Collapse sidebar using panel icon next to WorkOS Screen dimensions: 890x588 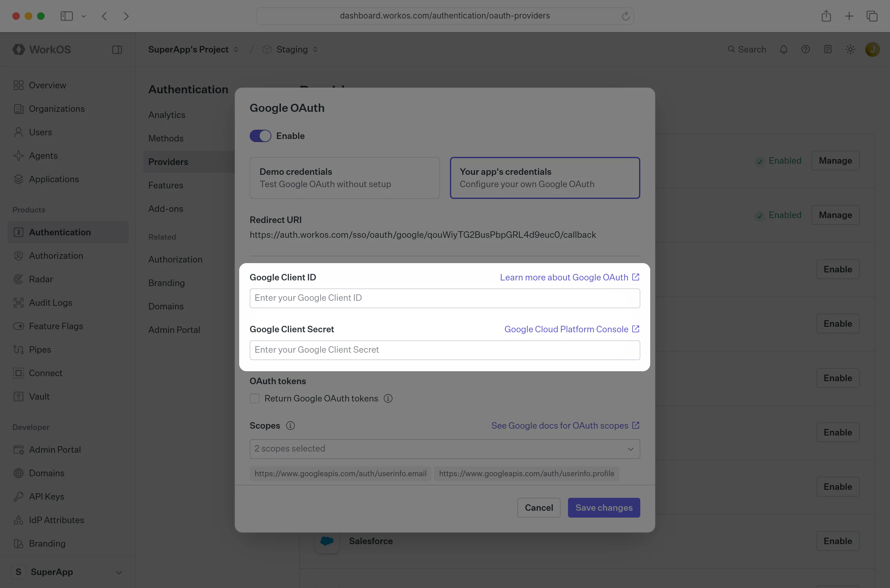[x=117, y=49]
